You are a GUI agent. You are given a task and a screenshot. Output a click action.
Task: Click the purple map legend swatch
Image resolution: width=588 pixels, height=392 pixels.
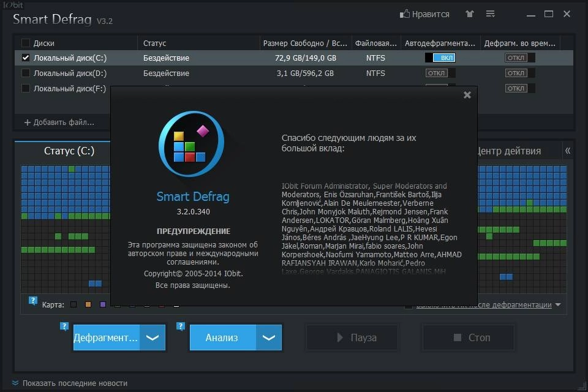tap(103, 304)
